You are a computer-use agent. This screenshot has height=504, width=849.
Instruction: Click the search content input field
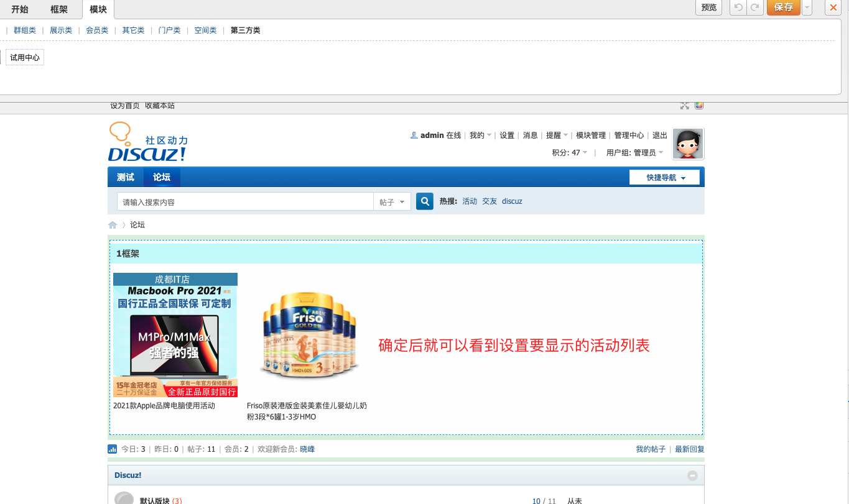[x=244, y=202]
